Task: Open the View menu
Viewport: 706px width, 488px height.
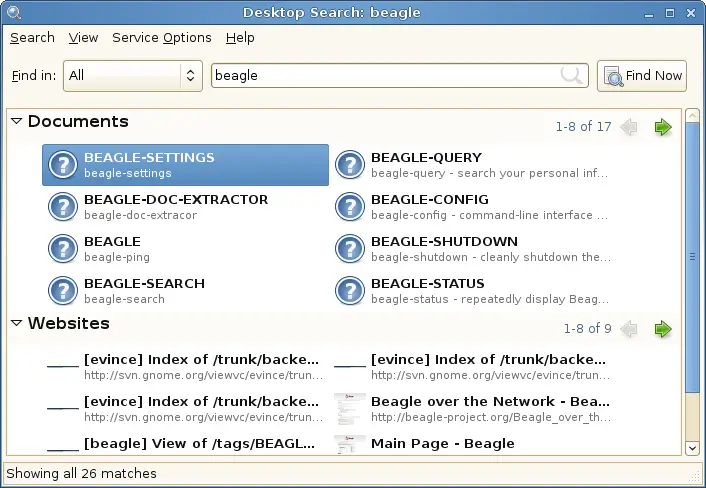Action: 83,37
